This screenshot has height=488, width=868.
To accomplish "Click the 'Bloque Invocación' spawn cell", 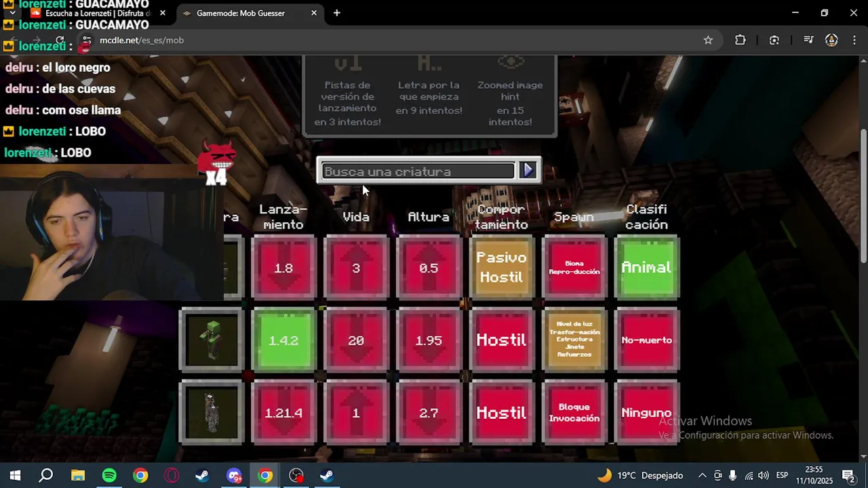I will pyautogui.click(x=574, y=413).
